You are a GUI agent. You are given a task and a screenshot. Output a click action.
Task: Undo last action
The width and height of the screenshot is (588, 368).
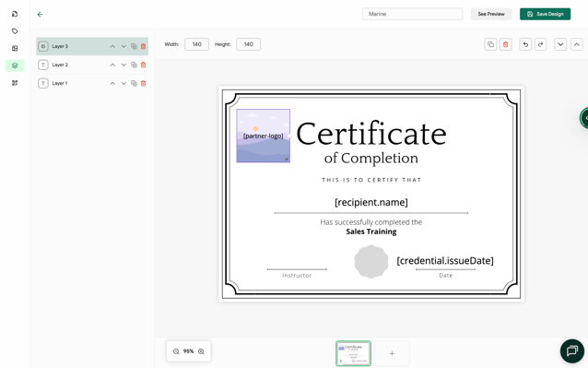click(525, 44)
